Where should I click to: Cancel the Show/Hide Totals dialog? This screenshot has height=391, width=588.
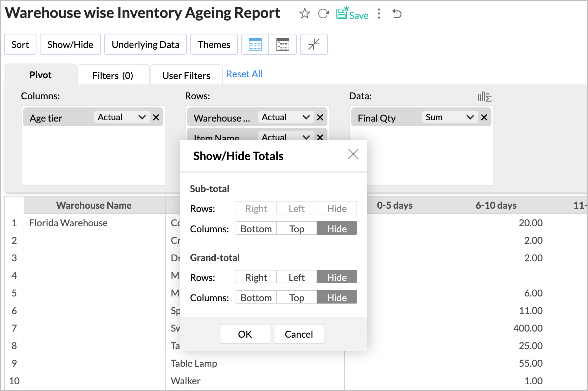click(x=299, y=334)
